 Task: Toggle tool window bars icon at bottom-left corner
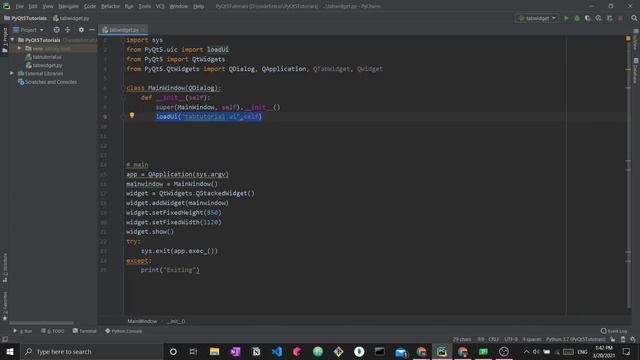5,339
